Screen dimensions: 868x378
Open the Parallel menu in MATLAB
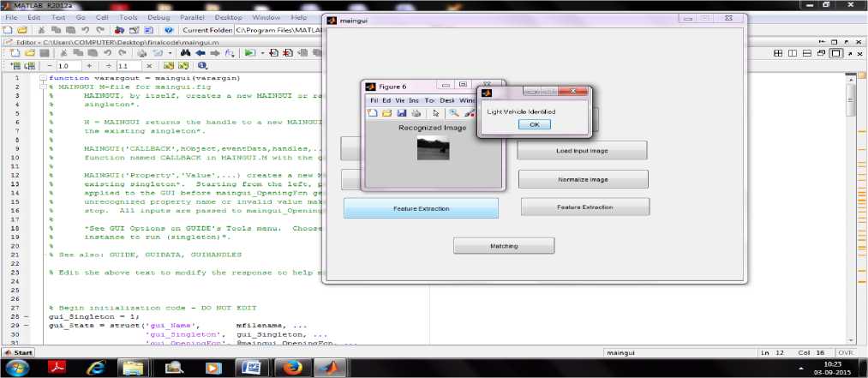pyautogui.click(x=192, y=18)
